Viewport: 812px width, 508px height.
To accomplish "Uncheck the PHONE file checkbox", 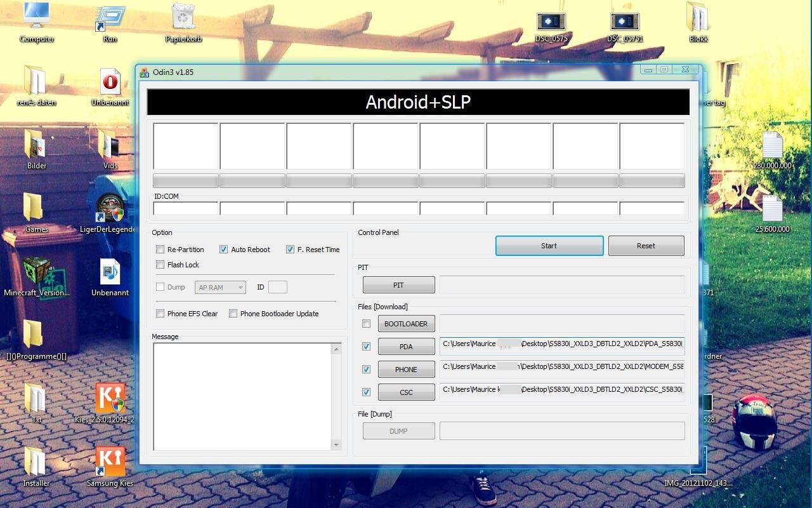I will tap(366, 370).
